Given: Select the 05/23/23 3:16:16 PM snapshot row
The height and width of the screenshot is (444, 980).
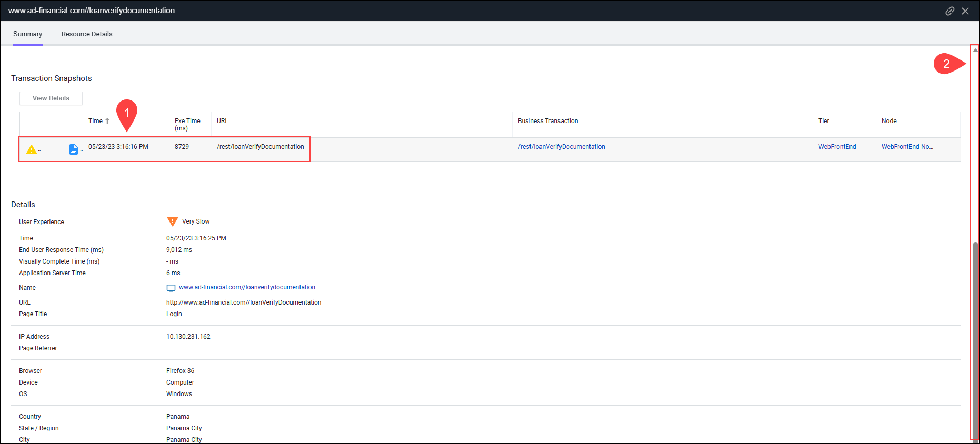Looking at the screenshot, I should (118, 147).
